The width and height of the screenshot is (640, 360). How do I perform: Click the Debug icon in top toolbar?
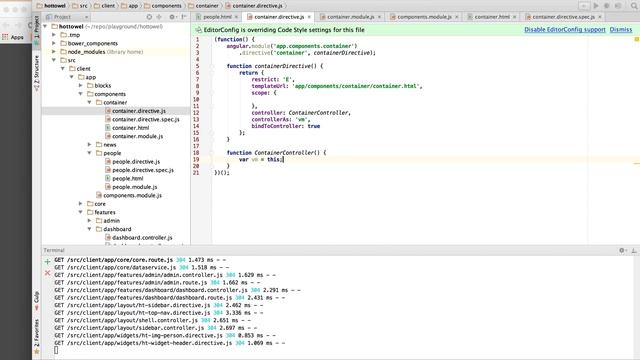[607, 6]
